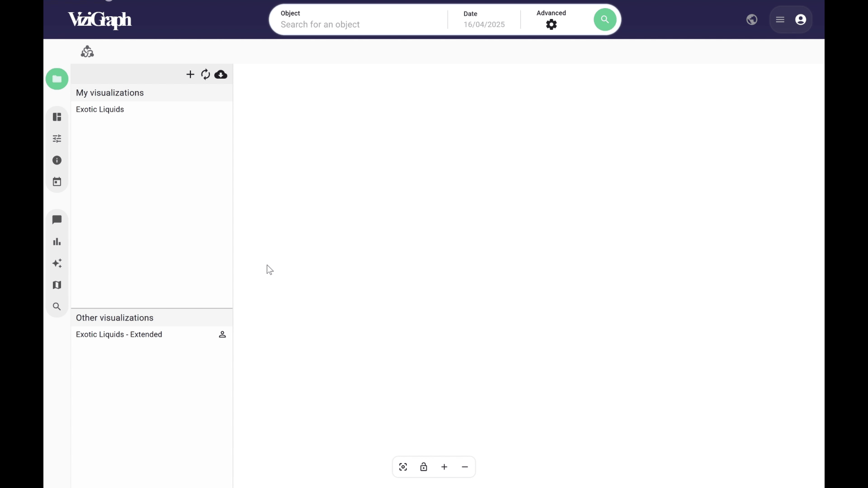Open the comments panel
Screen dimensions: 868x488
click(57, 220)
